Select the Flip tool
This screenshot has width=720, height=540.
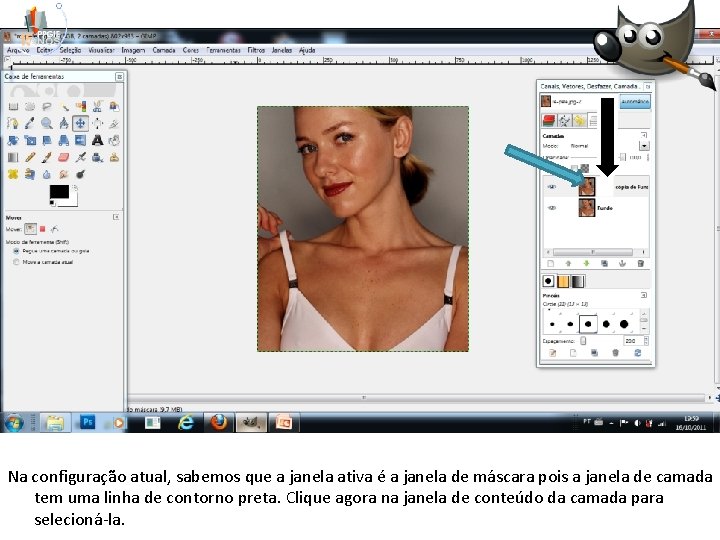80,141
